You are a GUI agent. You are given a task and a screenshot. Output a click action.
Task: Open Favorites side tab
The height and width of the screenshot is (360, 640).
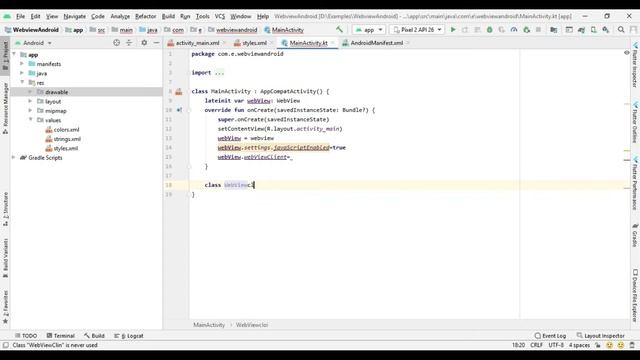click(x=5, y=307)
